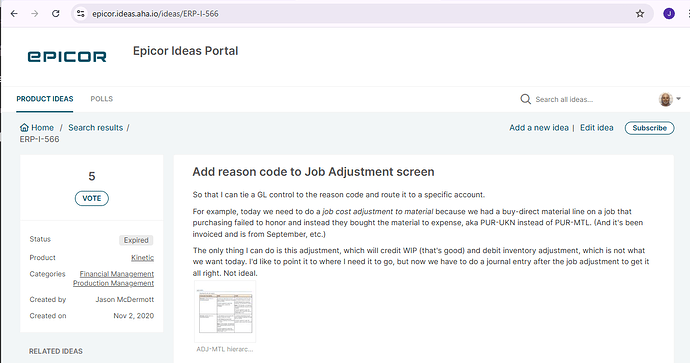
Task: Click the browser forward arrow
Action: (x=35, y=14)
